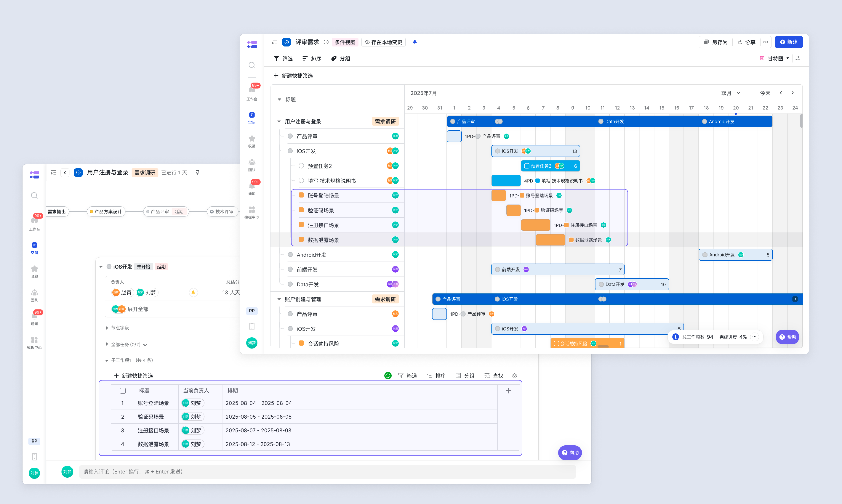Screen dimensions: 842x504
Task: Open the 甘特图 view type dropdown
Action: (x=775, y=58)
